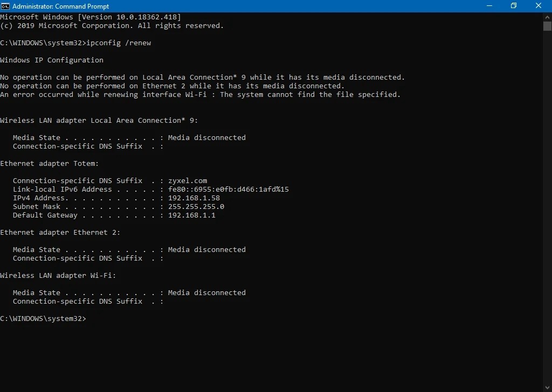552x392 pixels.
Task: Click the IPv6 address 'fe80::6955:e0fb:d466:1afd%15'
Action: (229, 189)
